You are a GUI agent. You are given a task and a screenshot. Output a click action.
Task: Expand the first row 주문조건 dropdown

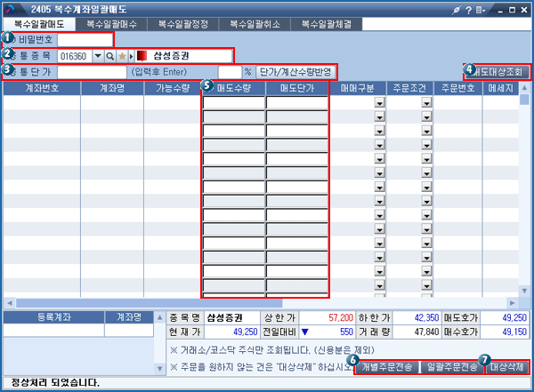point(426,103)
